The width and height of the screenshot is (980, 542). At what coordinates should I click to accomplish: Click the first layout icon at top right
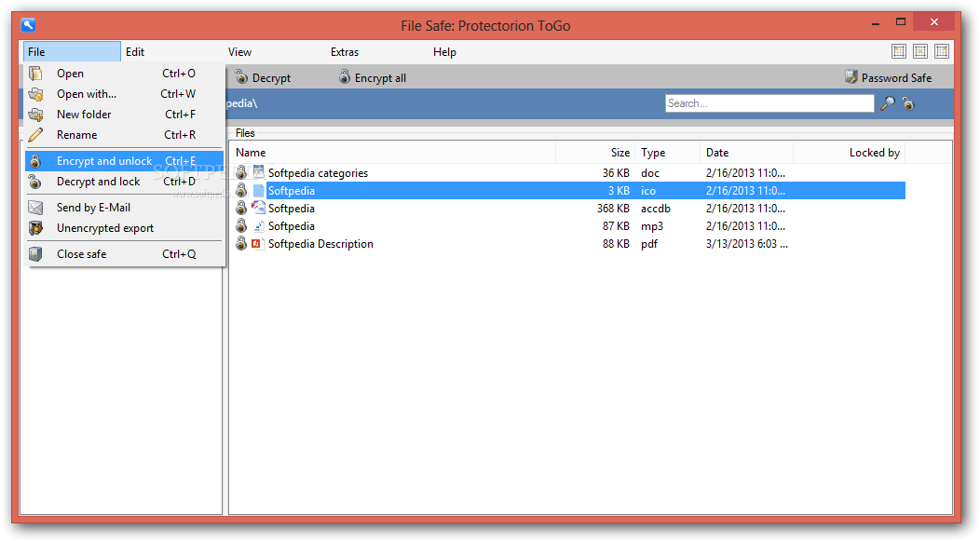coord(899,51)
